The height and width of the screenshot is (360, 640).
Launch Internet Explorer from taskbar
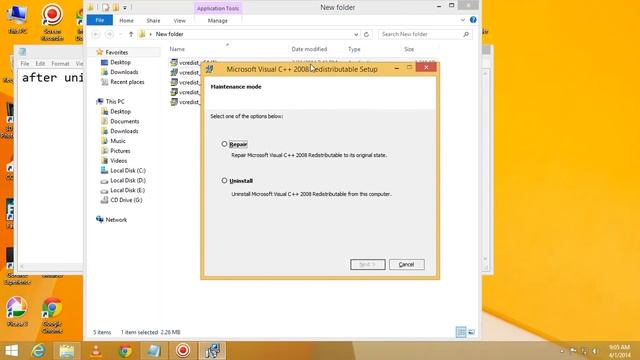(38, 351)
